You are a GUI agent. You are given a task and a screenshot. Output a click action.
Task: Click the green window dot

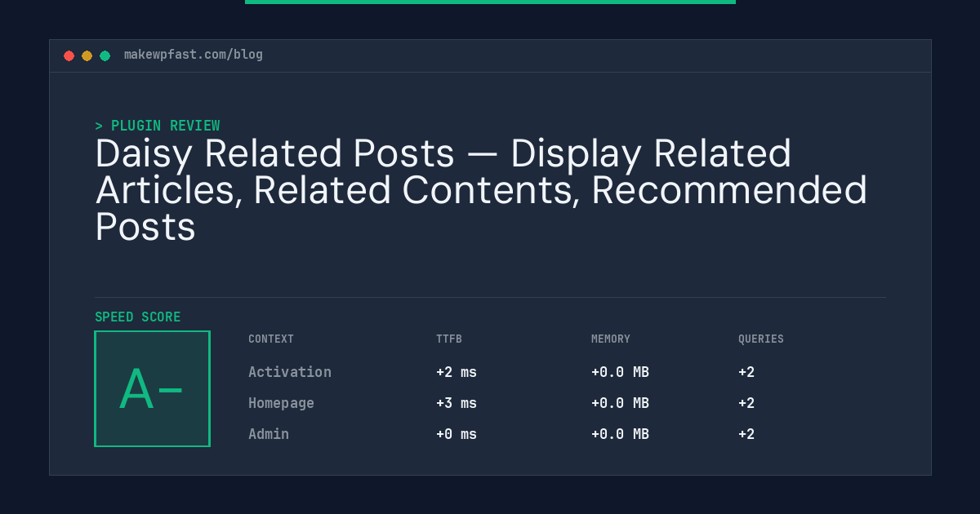[x=105, y=55]
